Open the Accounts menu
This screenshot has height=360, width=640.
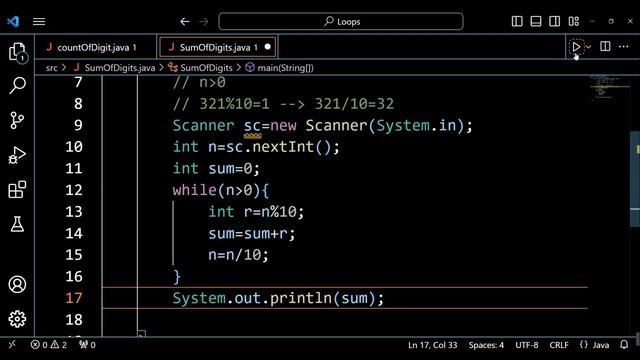[17, 284]
